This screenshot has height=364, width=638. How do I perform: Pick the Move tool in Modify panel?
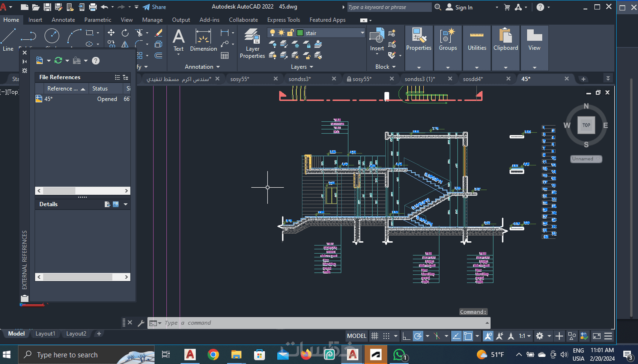tap(111, 33)
